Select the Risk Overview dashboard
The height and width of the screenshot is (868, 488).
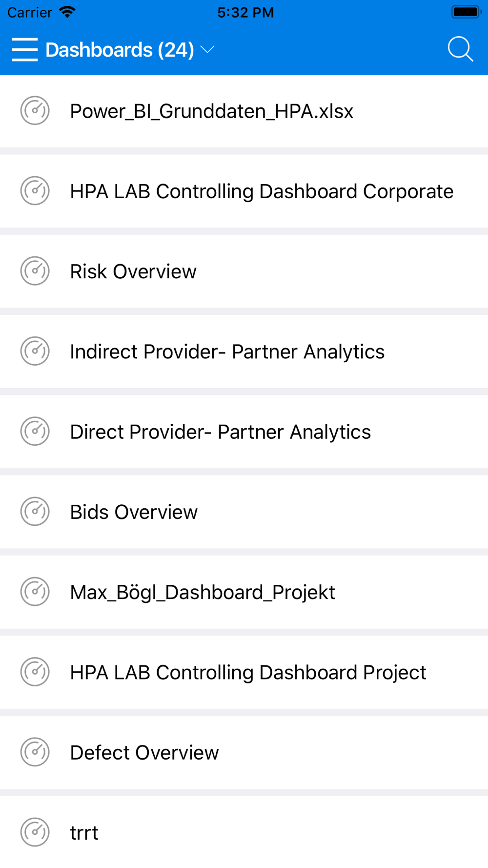click(x=133, y=271)
